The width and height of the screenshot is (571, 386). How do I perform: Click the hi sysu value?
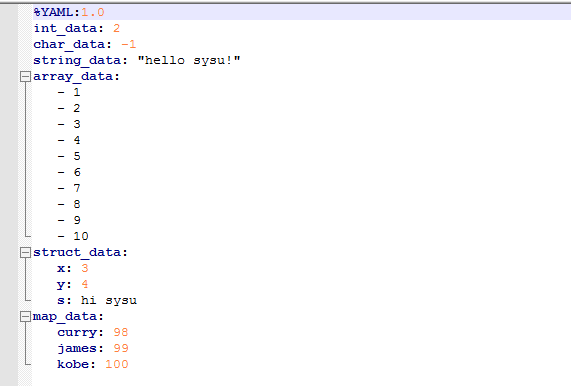109,301
